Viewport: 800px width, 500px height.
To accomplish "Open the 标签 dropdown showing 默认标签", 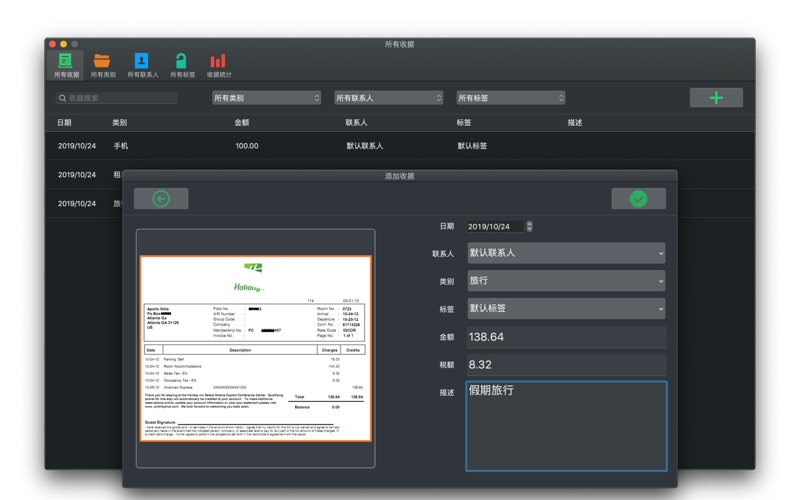I will [565, 309].
